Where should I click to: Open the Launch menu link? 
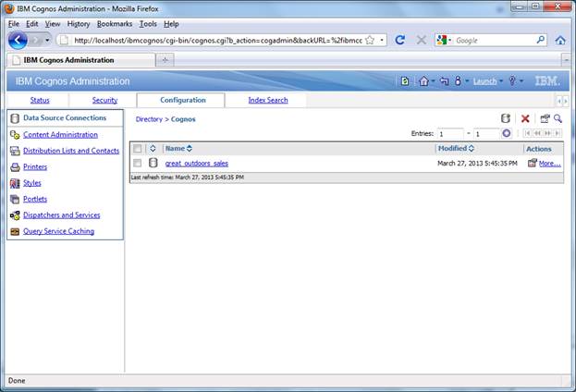click(484, 81)
